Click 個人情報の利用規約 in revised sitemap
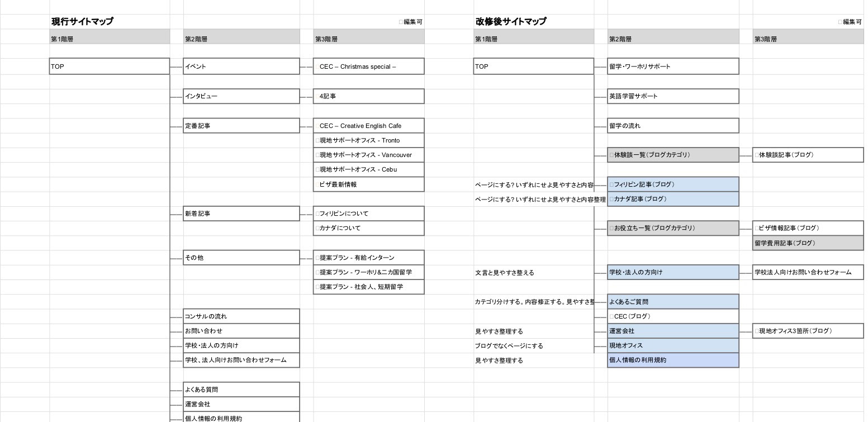This screenshot has height=422, width=868. click(x=673, y=360)
